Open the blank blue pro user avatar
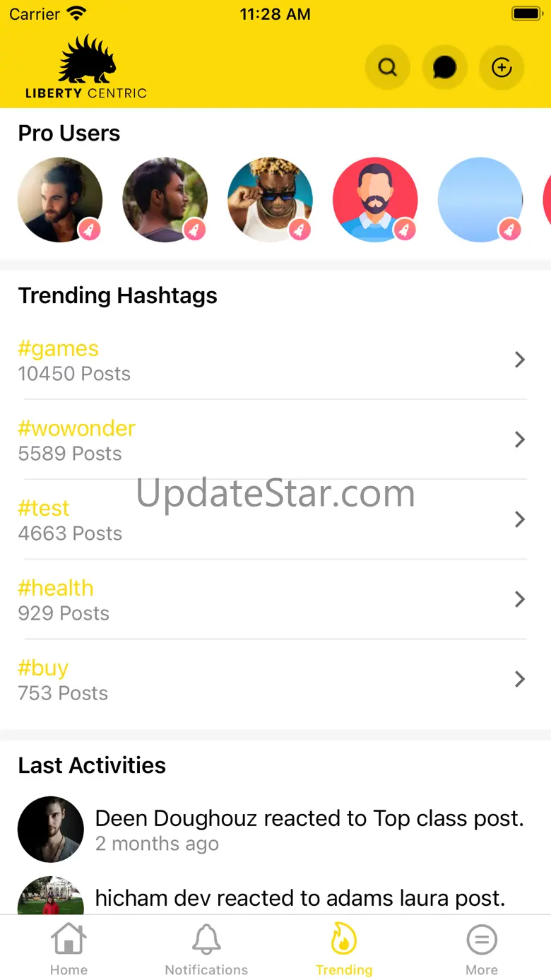Image resolution: width=551 pixels, height=980 pixels. [480, 200]
